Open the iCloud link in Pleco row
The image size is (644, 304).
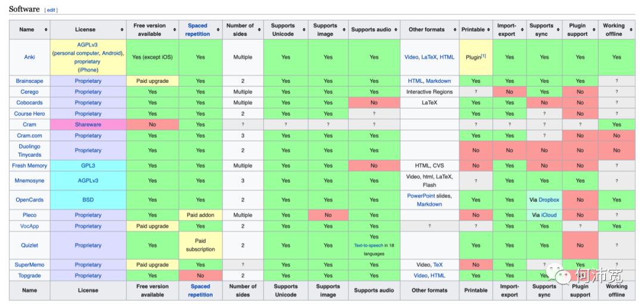[549, 215]
